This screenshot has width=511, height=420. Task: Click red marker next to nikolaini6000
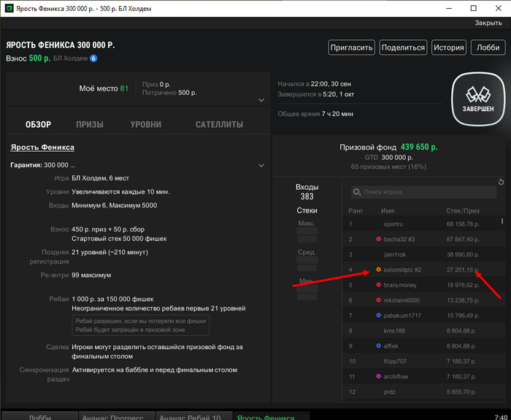[x=378, y=300]
